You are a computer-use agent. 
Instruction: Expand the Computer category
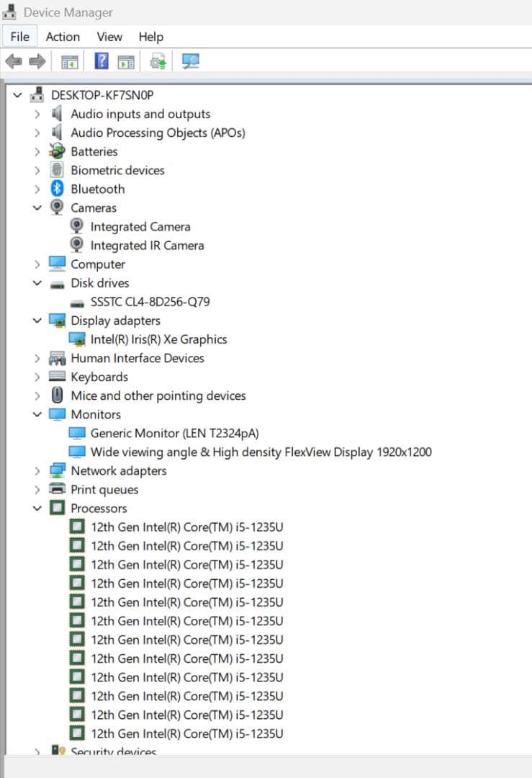(37, 264)
